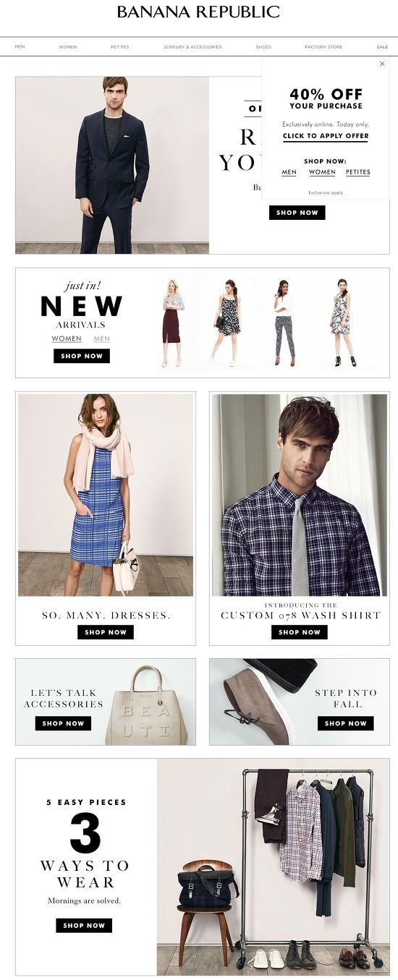Screen dimensions: 398x980
Task: Open Jewelry & Accessories menu item
Action: [192, 47]
